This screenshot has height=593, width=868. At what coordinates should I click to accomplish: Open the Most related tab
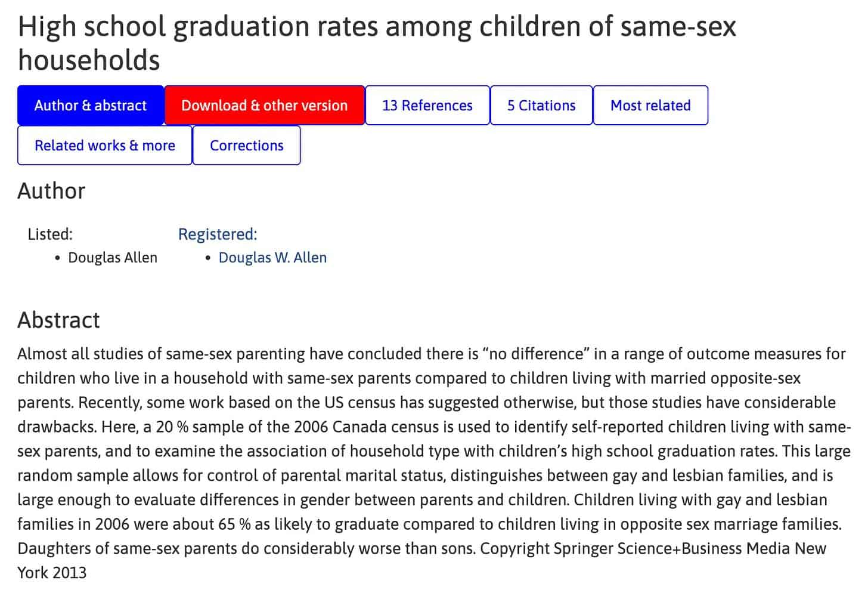pyautogui.click(x=650, y=106)
